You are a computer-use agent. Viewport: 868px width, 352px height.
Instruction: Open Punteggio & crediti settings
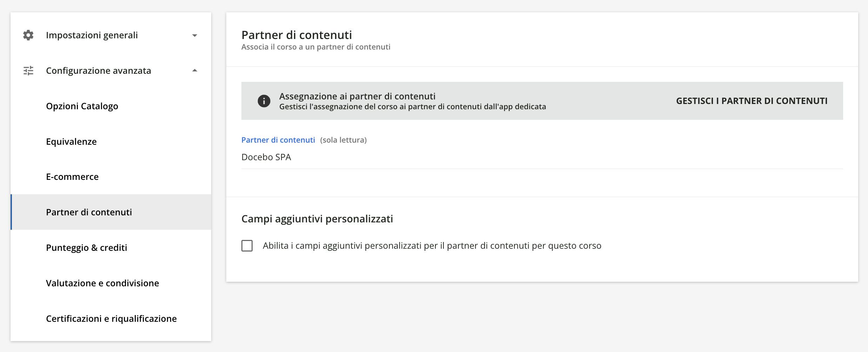click(86, 247)
